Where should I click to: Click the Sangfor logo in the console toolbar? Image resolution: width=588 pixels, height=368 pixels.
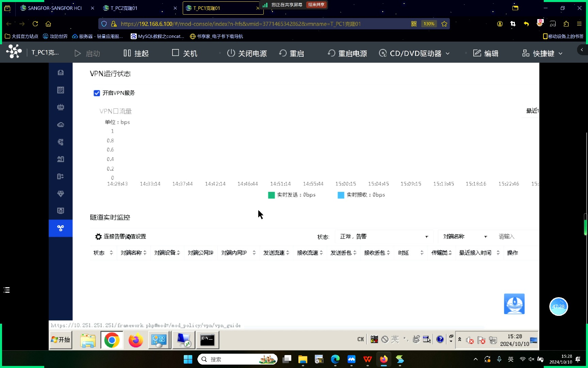(14, 52)
